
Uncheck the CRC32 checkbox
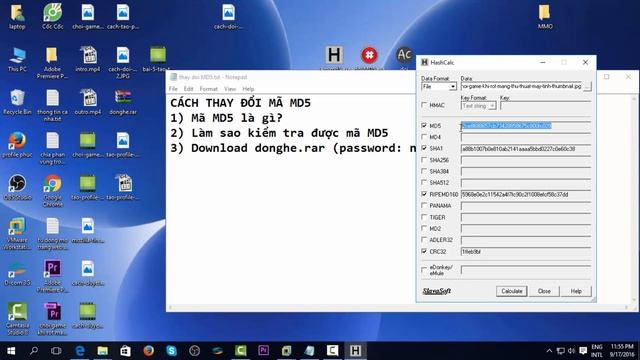point(424,251)
